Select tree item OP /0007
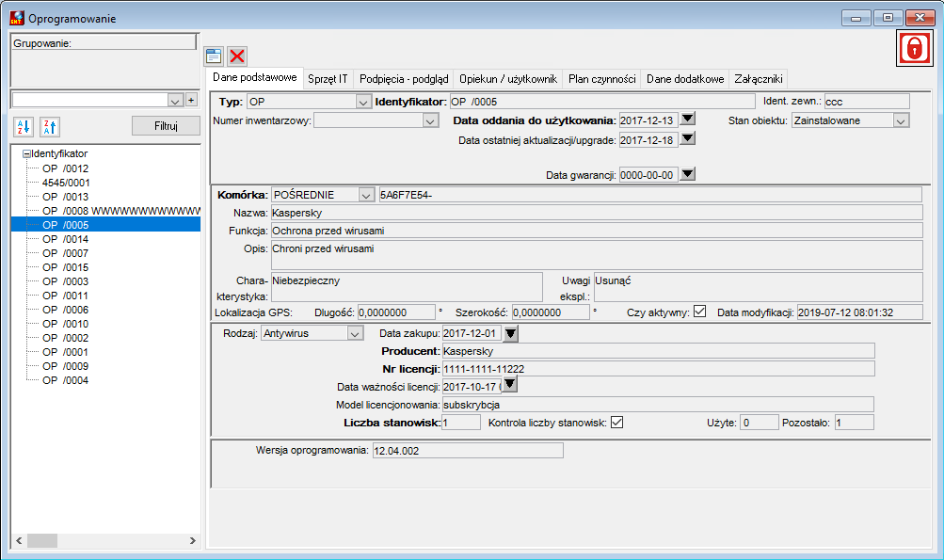944x560 pixels. click(65, 253)
